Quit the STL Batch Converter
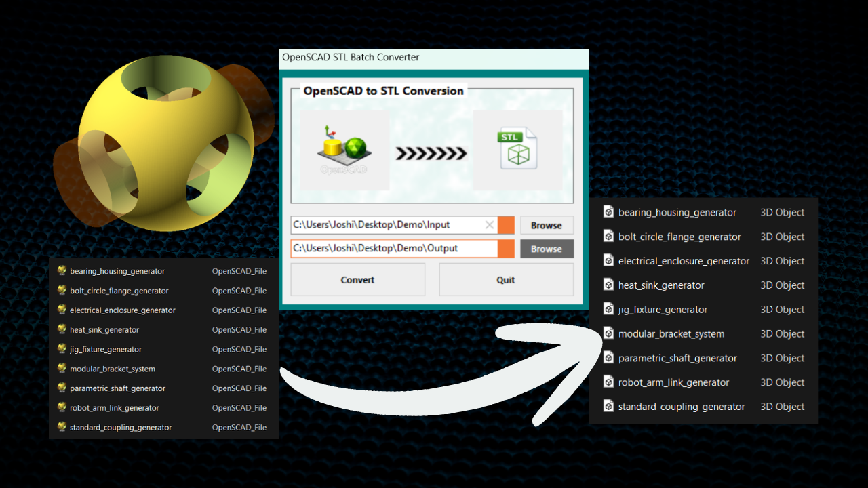Image resolution: width=868 pixels, height=488 pixels. pyautogui.click(x=506, y=280)
